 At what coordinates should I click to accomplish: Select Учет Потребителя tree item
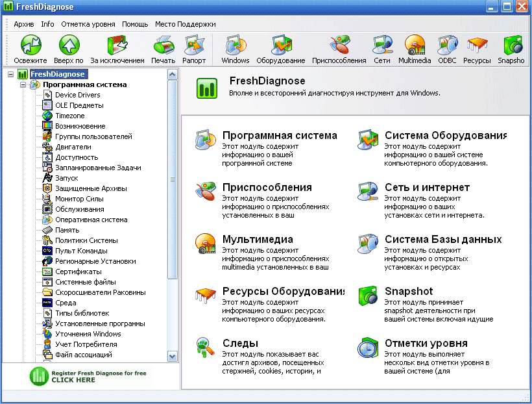pyautogui.click(x=86, y=344)
